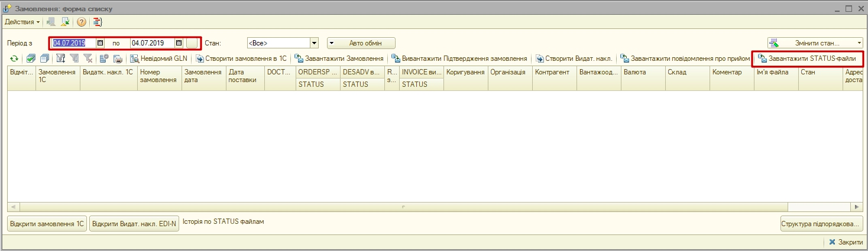Click the Замовлення 1С column header
The image size is (868, 251).
coord(58,78)
